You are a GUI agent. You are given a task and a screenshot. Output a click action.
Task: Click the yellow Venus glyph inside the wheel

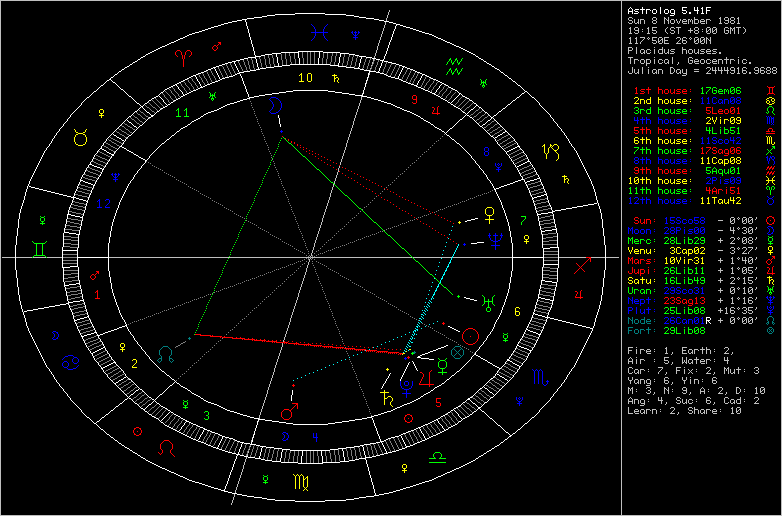tap(490, 214)
